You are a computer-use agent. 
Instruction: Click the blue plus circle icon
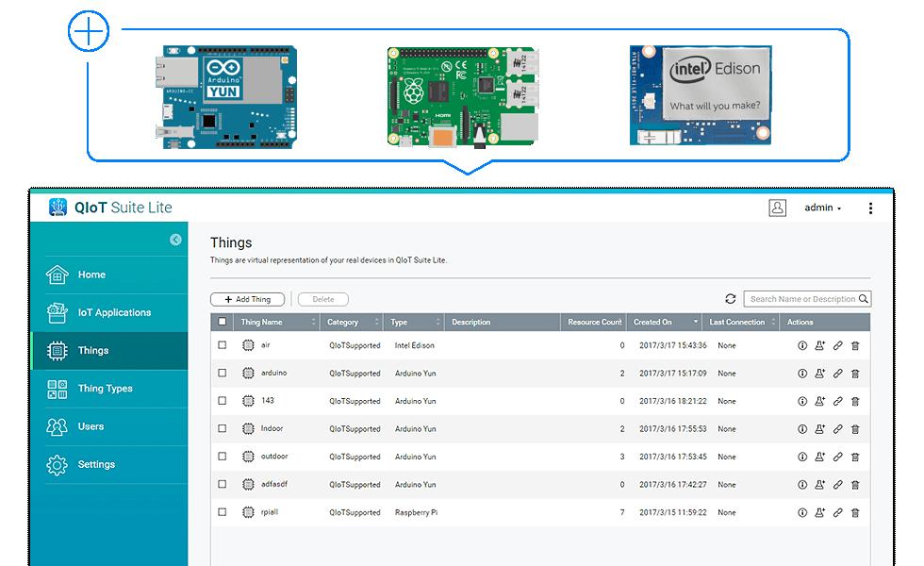point(89,30)
